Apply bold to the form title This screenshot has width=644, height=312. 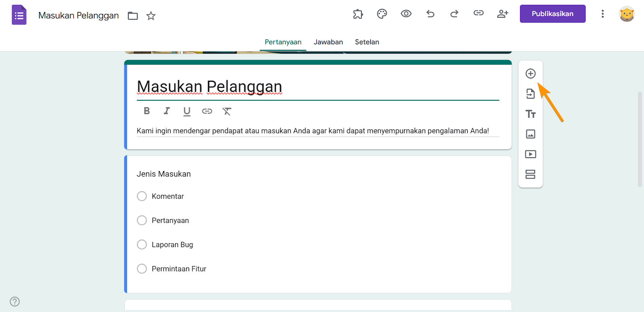click(x=147, y=111)
